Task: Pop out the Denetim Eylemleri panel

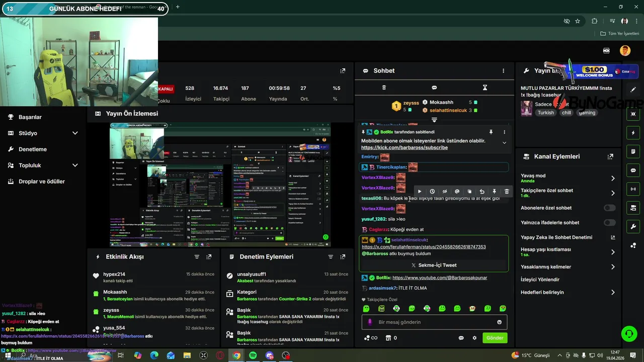Action: pos(343,256)
